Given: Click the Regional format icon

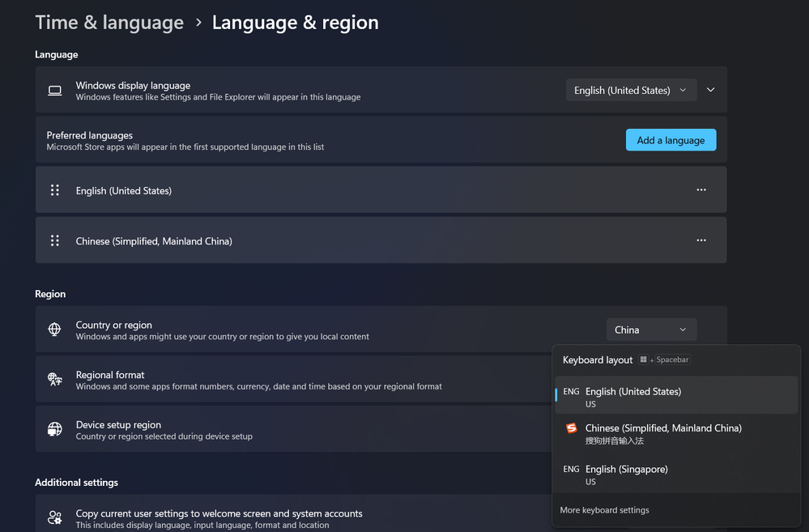Looking at the screenshot, I should click(x=55, y=379).
